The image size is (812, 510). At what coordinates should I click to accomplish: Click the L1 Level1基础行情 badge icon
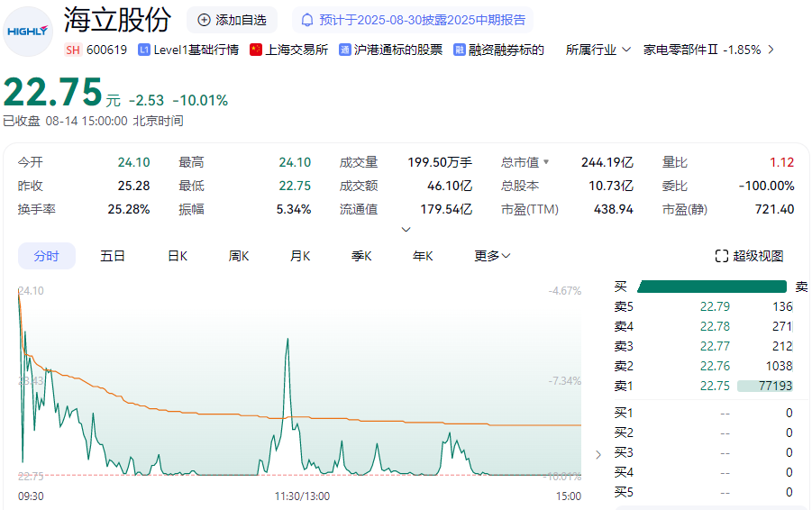click(144, 50)
